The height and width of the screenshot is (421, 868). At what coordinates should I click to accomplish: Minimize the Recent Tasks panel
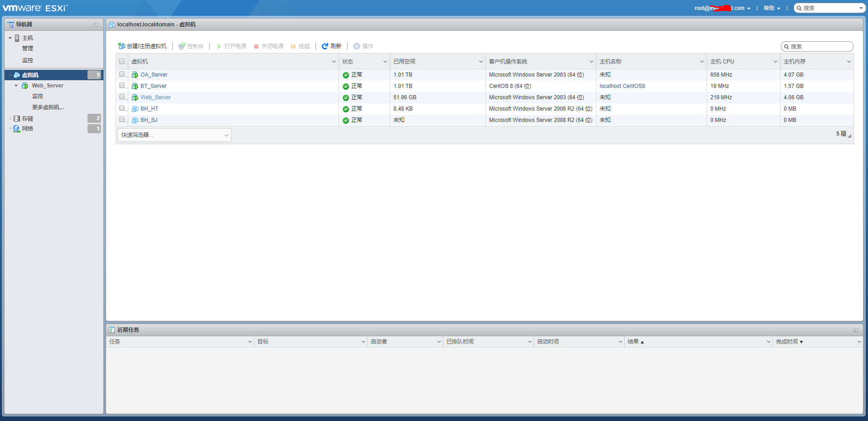[x=855, y=330]
